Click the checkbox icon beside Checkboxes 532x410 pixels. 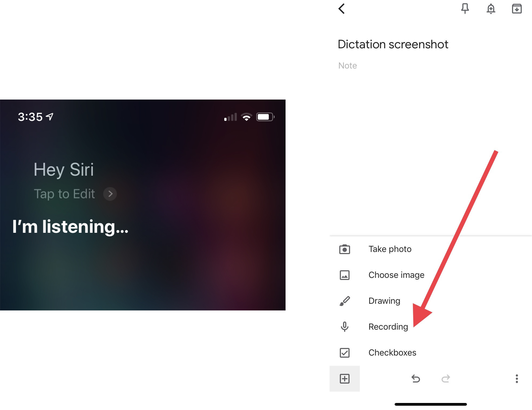click(345, 353)
